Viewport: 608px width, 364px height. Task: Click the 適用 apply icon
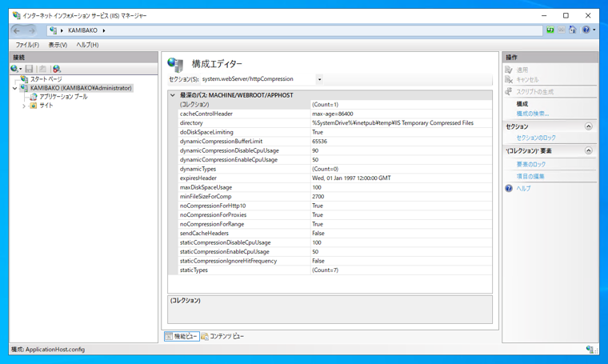pos(509,70)
